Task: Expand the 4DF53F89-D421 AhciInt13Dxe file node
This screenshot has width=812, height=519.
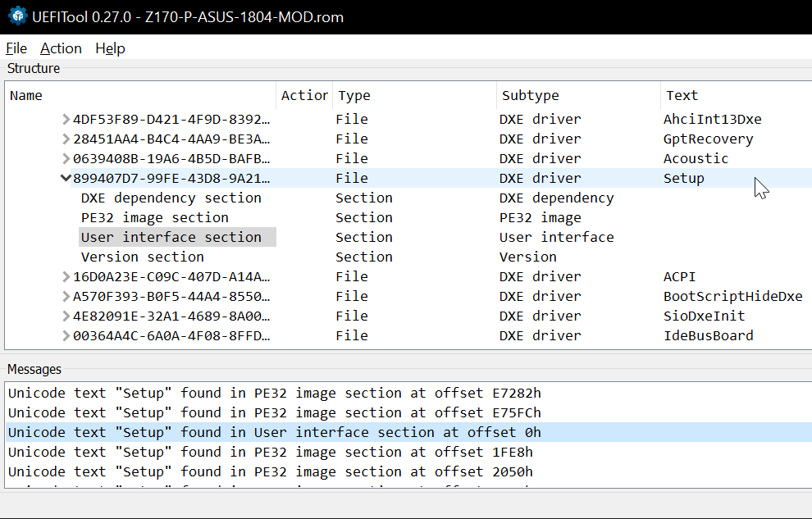Action: 66,120
